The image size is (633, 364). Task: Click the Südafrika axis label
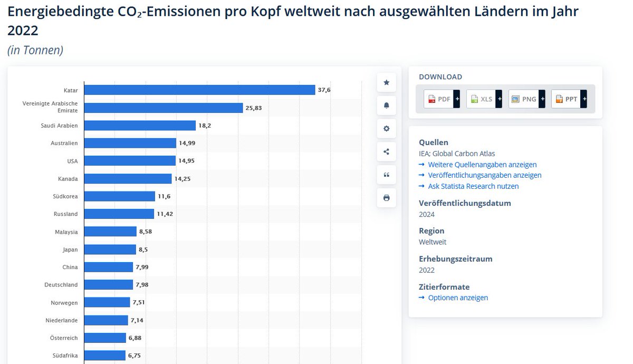[x=64, y=356]
